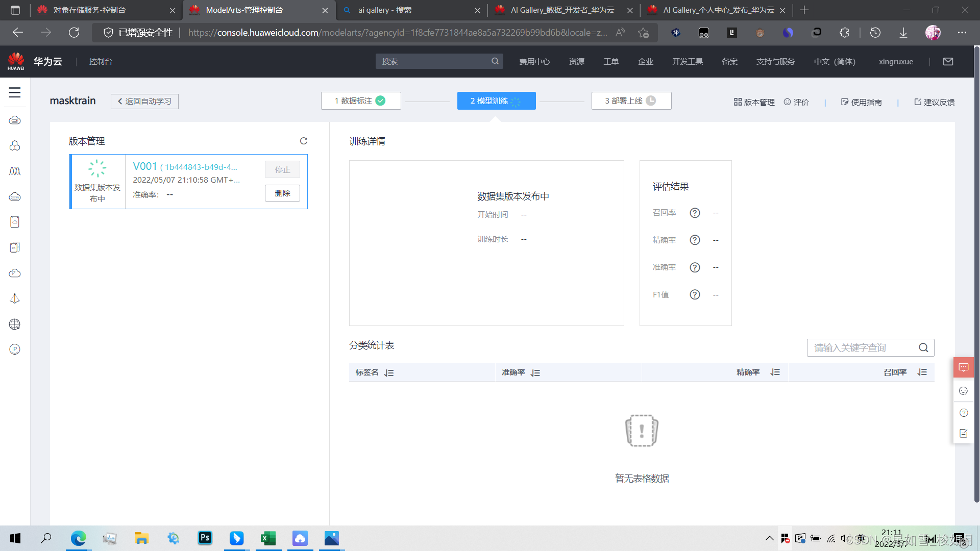
Task: Sort table by precision column
Action: coord(775,372)
